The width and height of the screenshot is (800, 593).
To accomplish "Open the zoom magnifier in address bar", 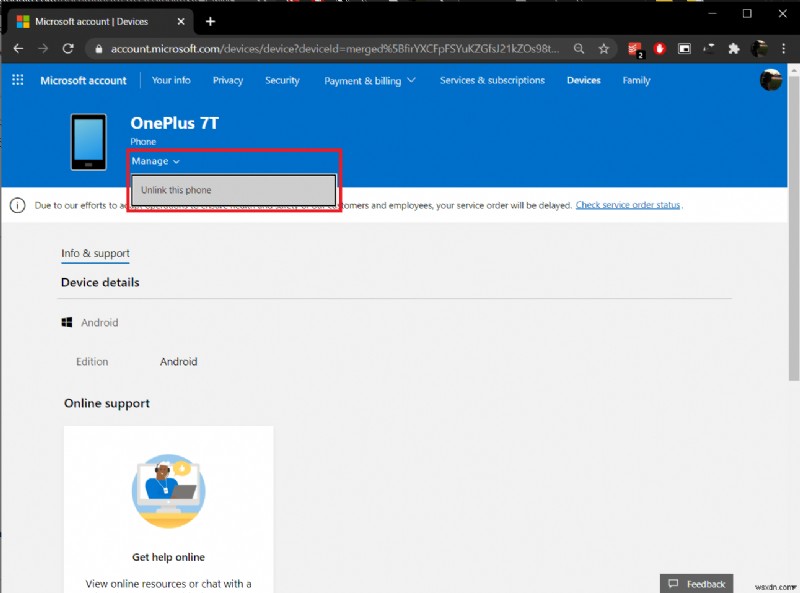I will pos(579,48).
